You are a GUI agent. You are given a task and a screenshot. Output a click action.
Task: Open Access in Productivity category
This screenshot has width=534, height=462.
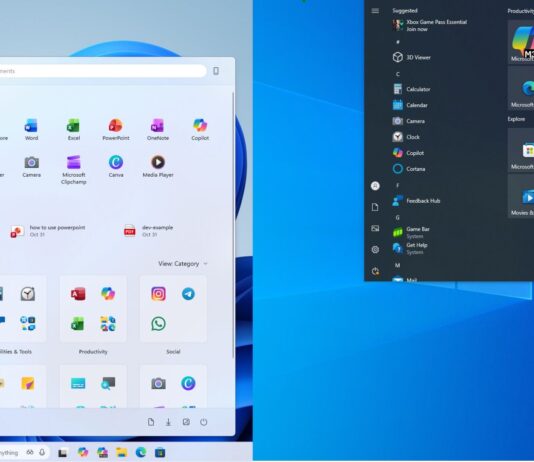(78, 294)
